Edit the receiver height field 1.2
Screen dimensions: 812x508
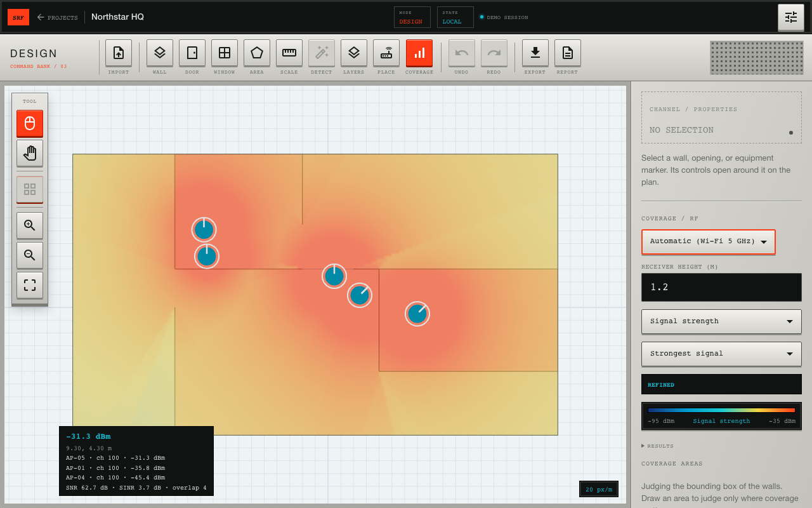click(721, 287)
